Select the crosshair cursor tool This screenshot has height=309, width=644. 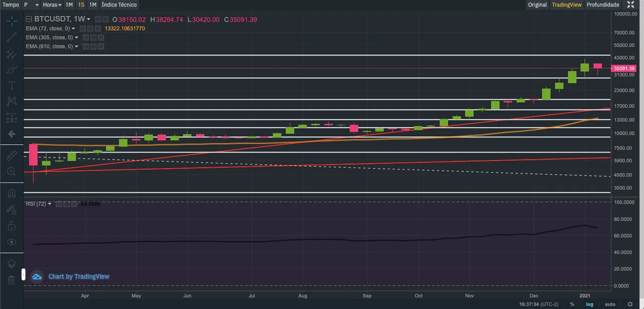(12, 21)
